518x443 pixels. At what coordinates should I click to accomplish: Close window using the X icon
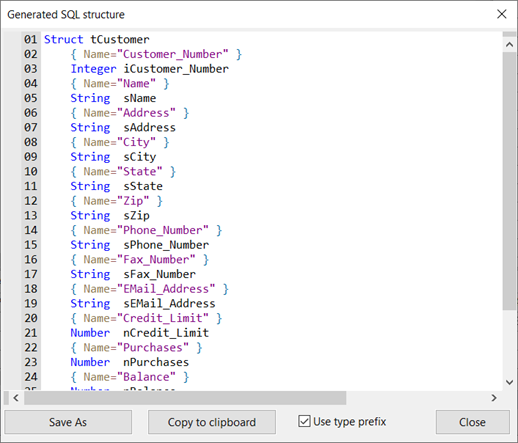(502, 14)
